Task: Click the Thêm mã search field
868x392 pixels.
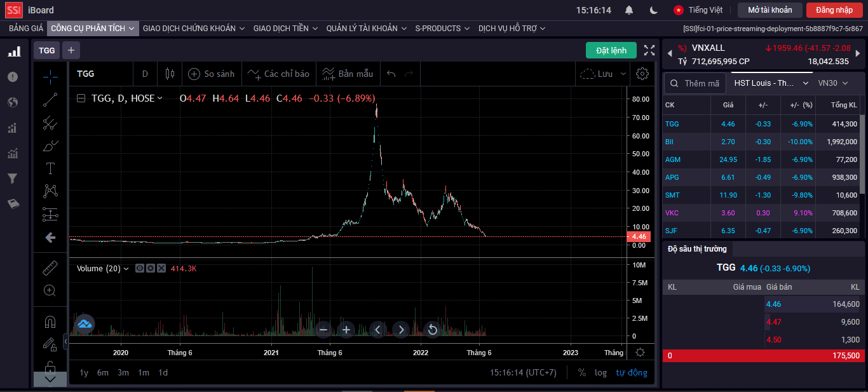Action: coord(695,83)
